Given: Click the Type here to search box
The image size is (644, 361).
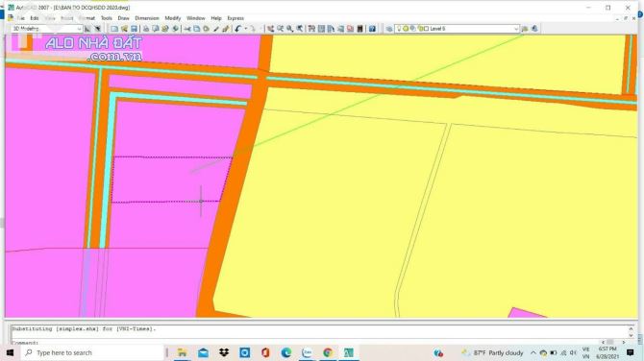Looking at the screenshot, I should [x=92, y=352].
